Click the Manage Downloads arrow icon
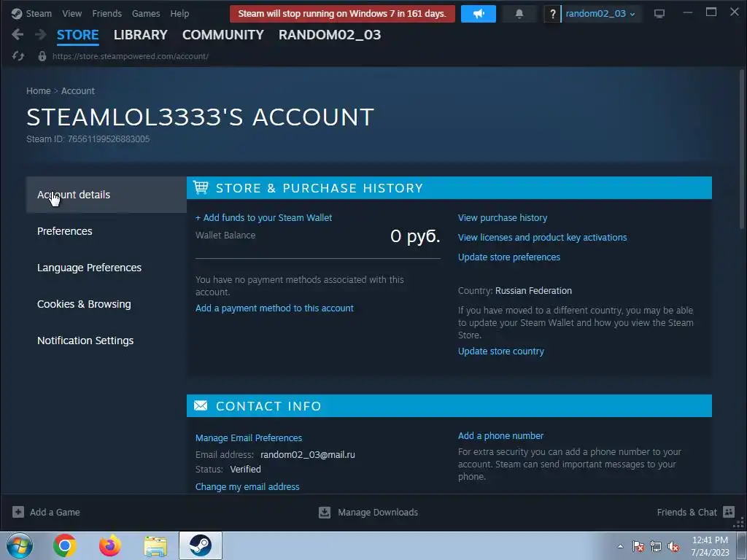This screenshot has height=560, width=747. [x=325, y=512]
